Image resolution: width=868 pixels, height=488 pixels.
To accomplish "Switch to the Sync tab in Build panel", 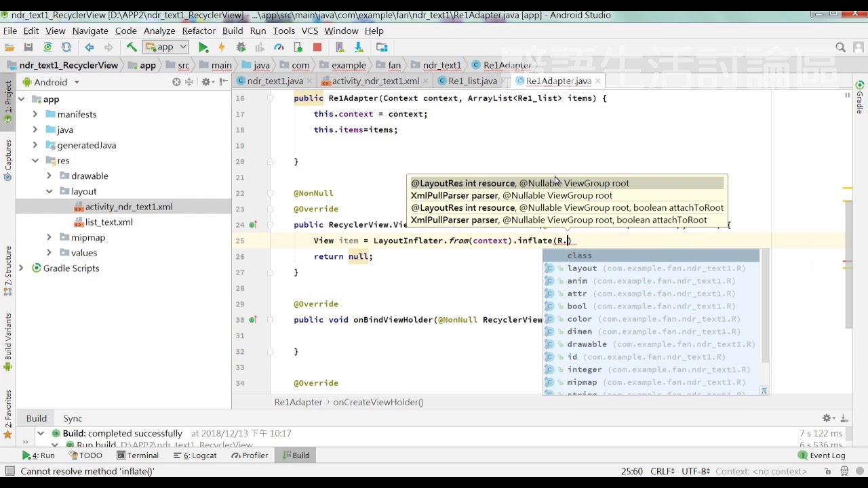I will (x=73, y=418).
